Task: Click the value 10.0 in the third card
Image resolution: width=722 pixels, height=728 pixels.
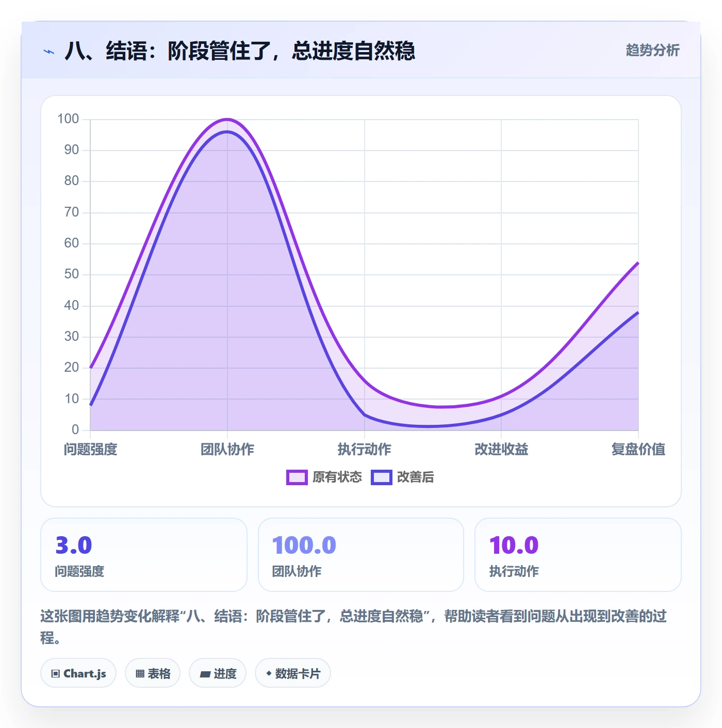Action: click(514, 545)
